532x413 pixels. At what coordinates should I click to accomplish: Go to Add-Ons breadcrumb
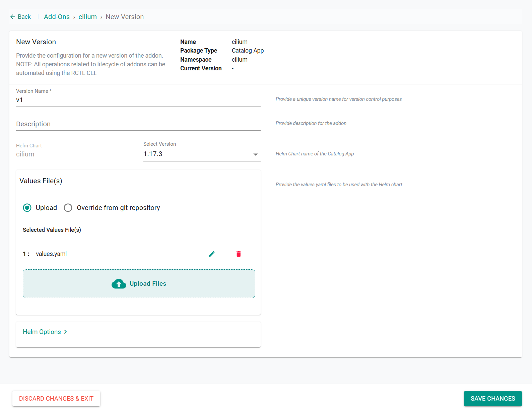coord(57,17)
